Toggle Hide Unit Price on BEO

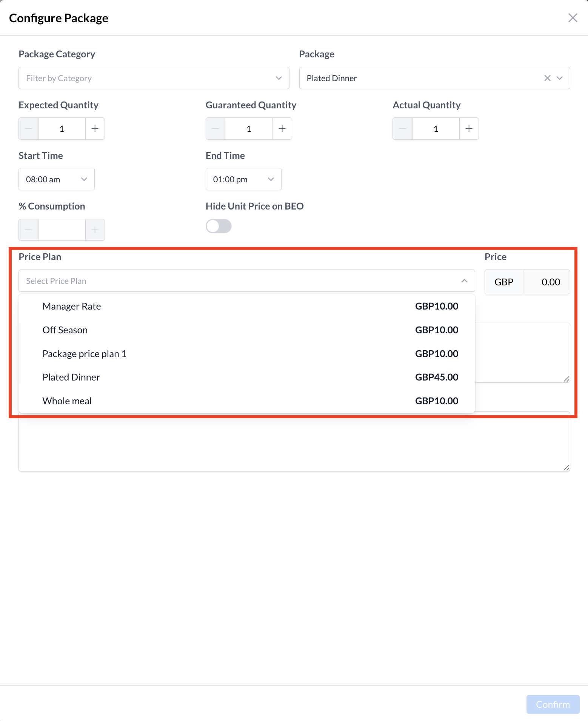pos(219,226)
